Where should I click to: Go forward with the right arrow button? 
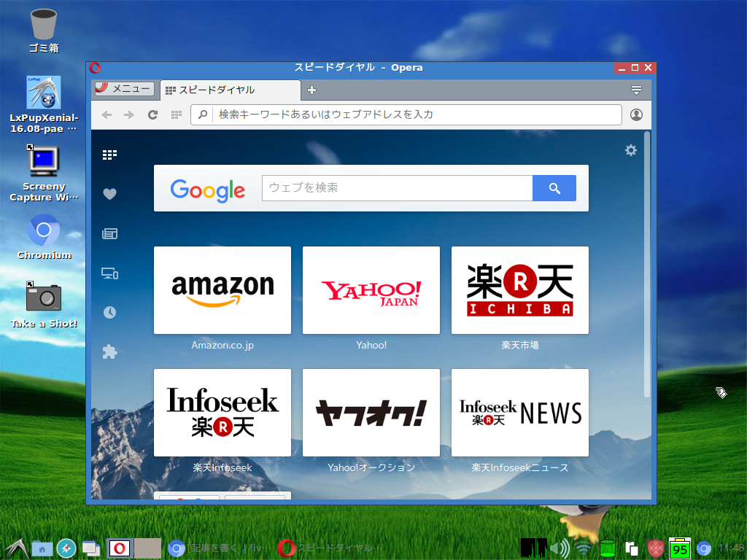point(128,114)
